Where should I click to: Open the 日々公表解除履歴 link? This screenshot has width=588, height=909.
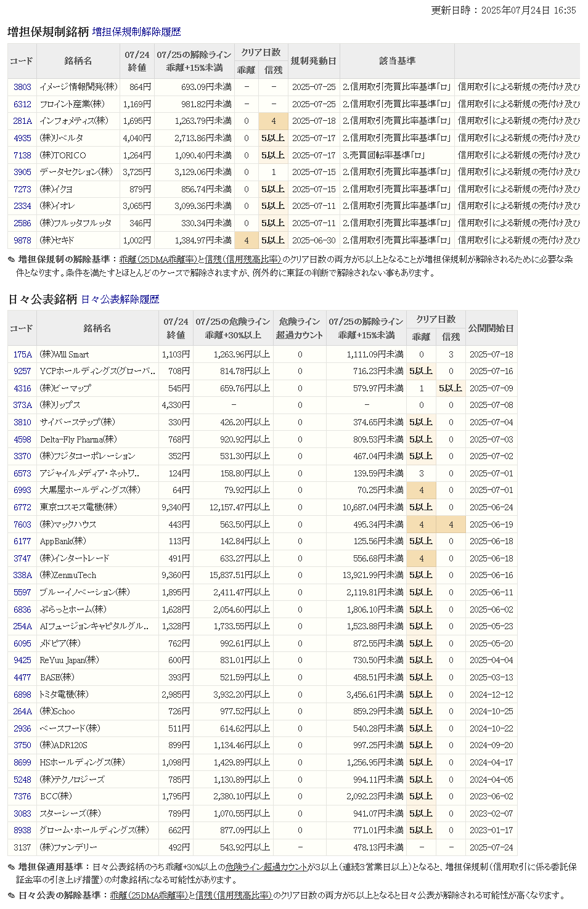pos(120,299)
